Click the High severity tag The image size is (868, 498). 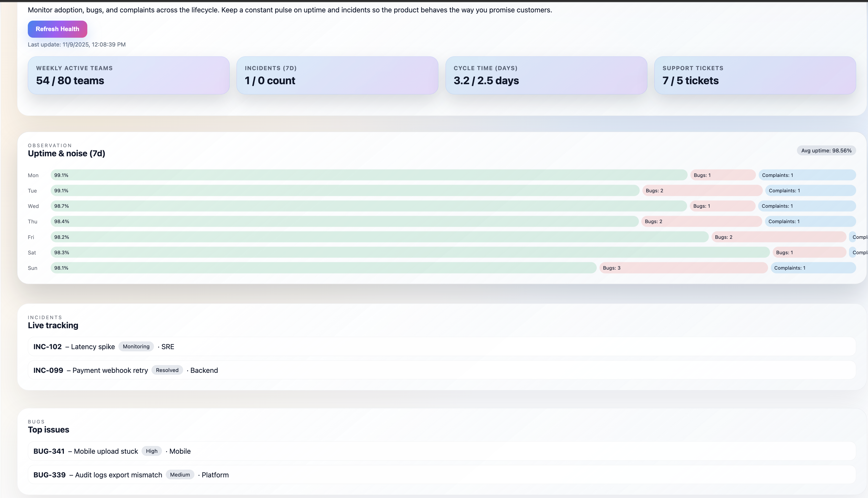pos(152,451)
